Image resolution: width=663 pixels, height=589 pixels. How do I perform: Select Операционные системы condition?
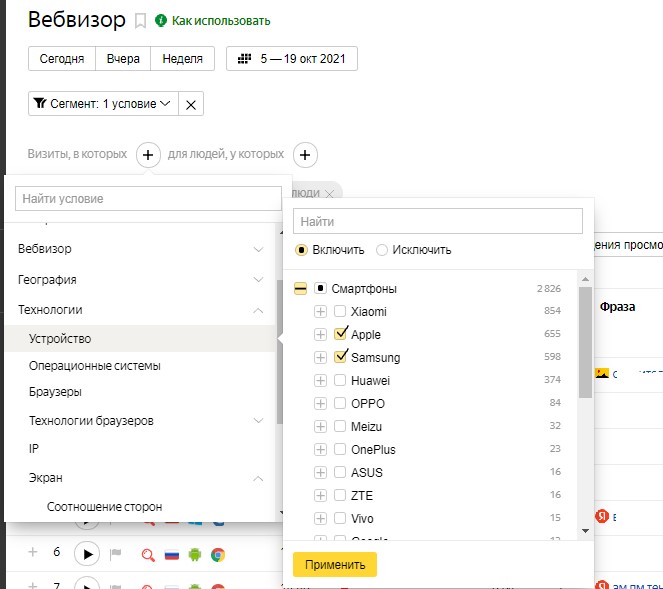95,366
